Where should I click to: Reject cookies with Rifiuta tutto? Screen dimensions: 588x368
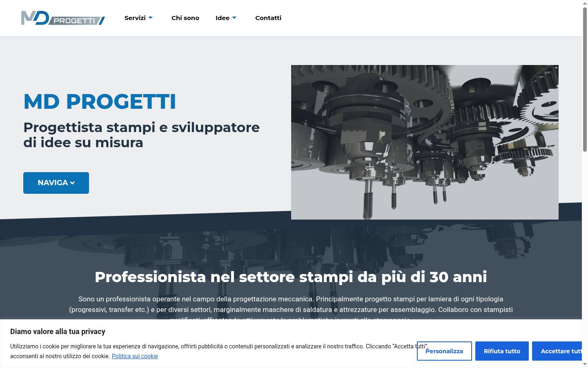[502, 351]
